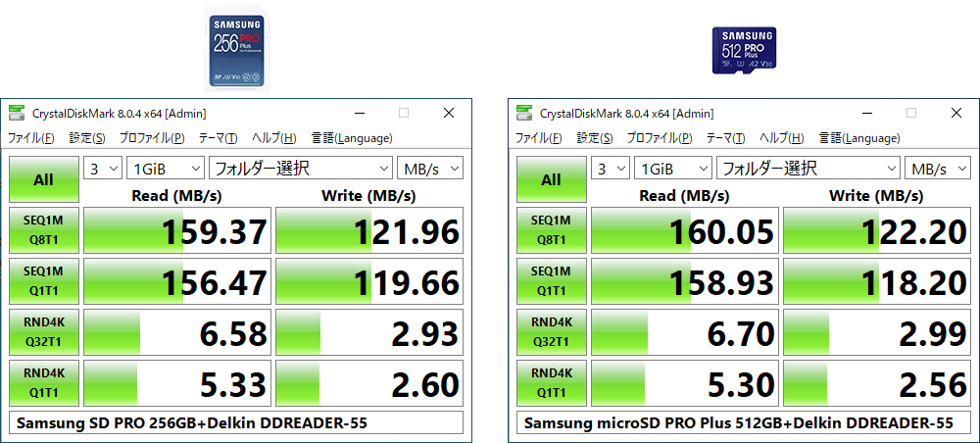Open 設定 menu in left window

click(87, 138)
